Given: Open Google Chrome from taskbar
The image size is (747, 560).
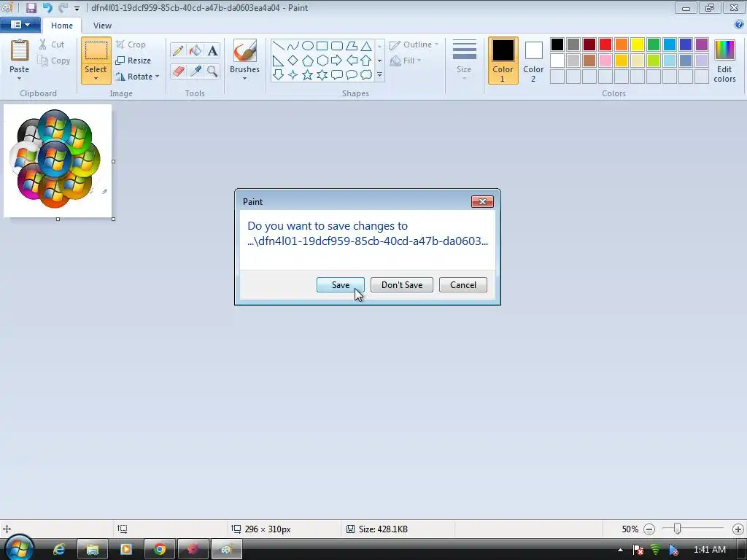Looking at the screenshot, I should tap(160, 550).
